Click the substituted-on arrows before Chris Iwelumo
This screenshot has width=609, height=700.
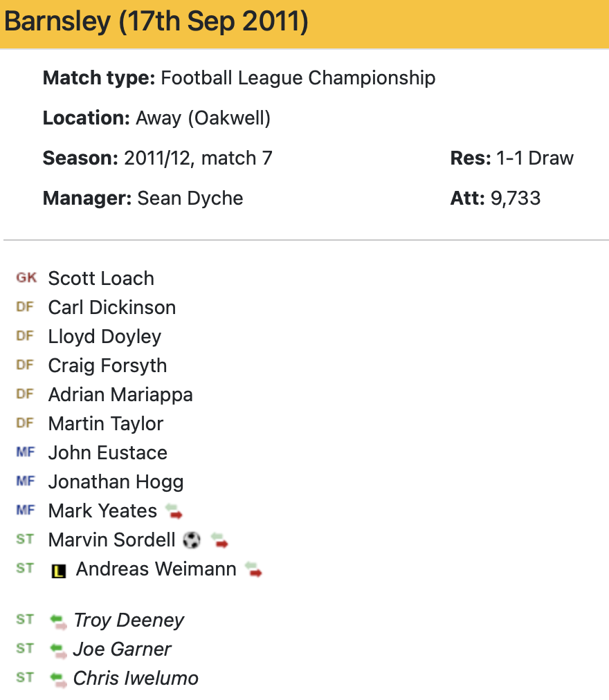click(58, 679)
